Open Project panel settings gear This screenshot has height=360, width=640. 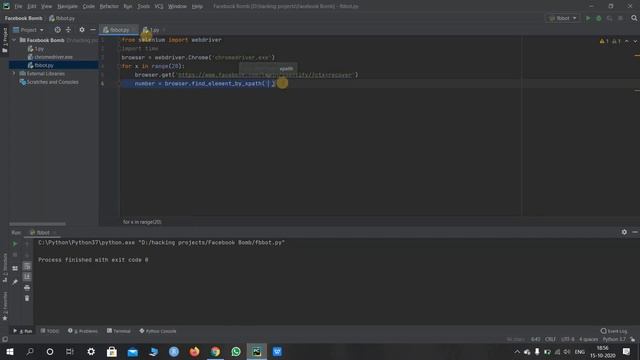coord(82,30)
